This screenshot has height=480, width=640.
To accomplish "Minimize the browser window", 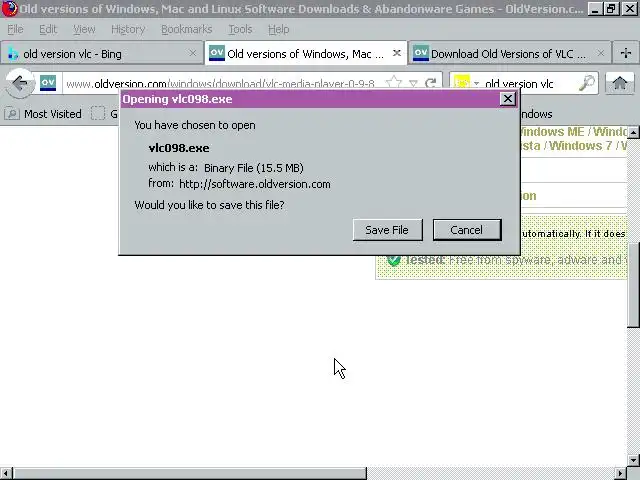I will pyautogui.click(x=595, y=9).
